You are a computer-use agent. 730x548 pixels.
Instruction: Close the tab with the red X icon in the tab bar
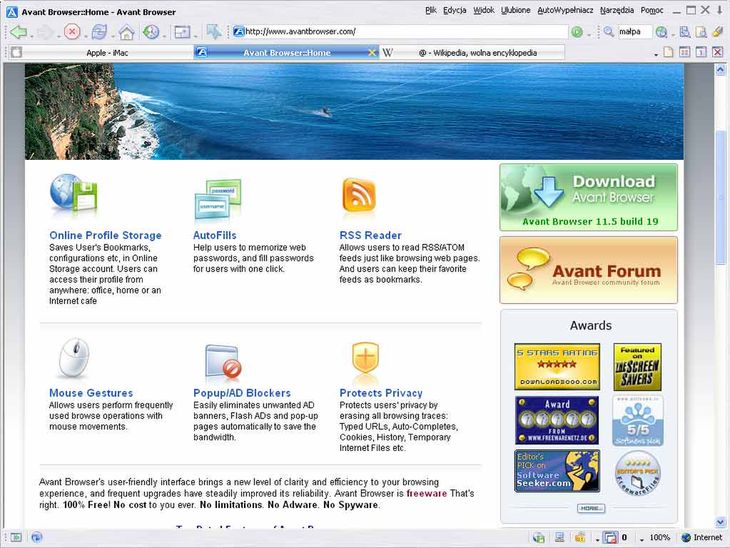(717, 52)
